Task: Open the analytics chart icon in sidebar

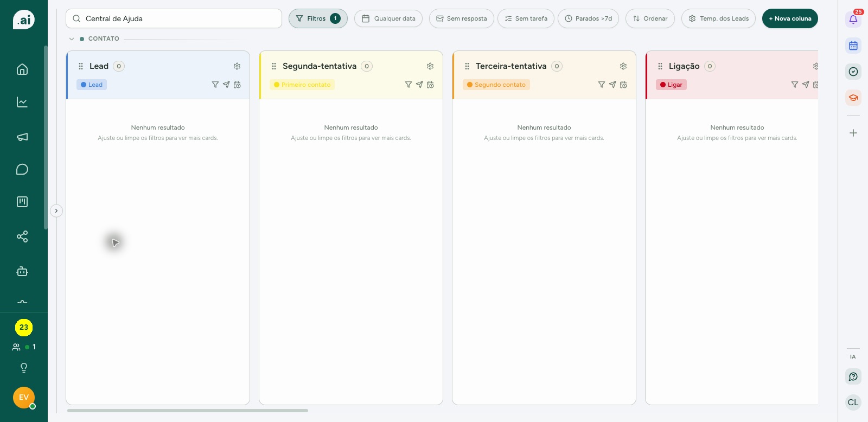Action: pyautogui.click(x=22, y=102)
